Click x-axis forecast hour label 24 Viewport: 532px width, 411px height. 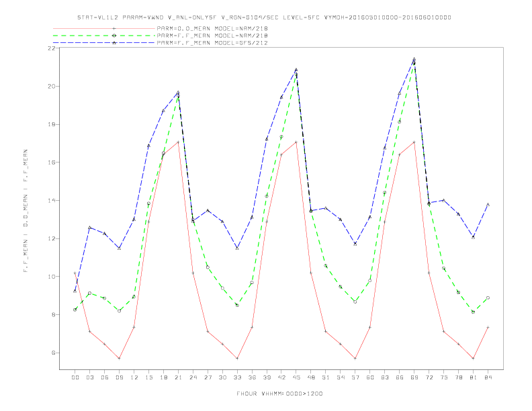[193, 377]
